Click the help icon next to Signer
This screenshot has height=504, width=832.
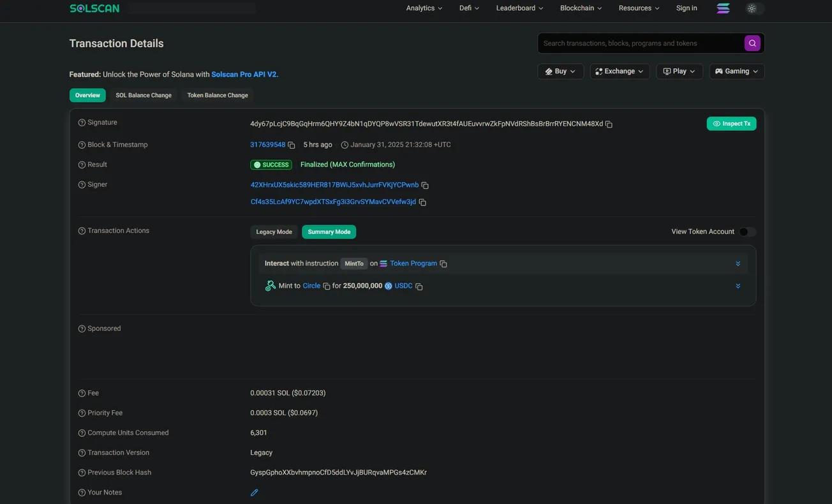point(82,184)
